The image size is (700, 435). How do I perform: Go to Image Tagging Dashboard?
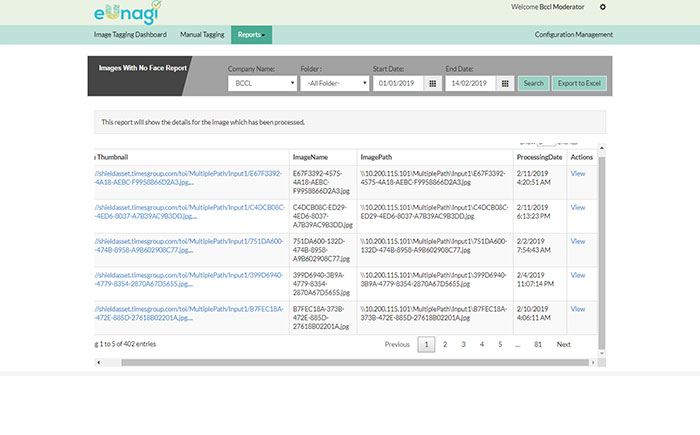130,35
